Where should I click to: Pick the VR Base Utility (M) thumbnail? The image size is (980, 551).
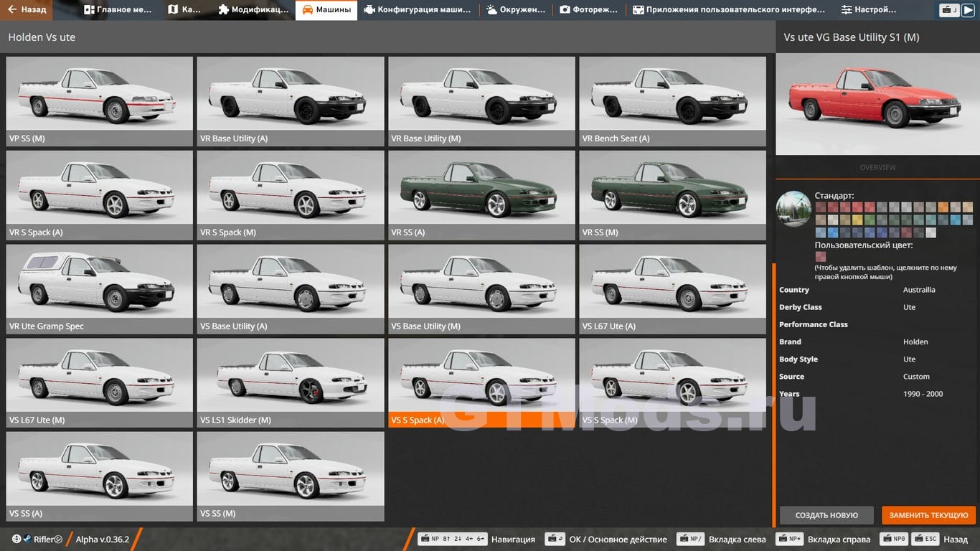[x=481, y=101]
